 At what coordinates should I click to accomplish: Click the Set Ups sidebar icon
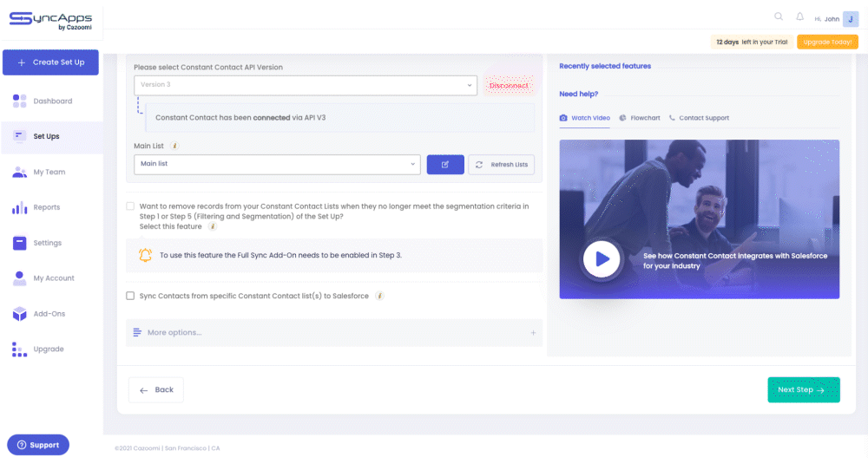(19, 136)
